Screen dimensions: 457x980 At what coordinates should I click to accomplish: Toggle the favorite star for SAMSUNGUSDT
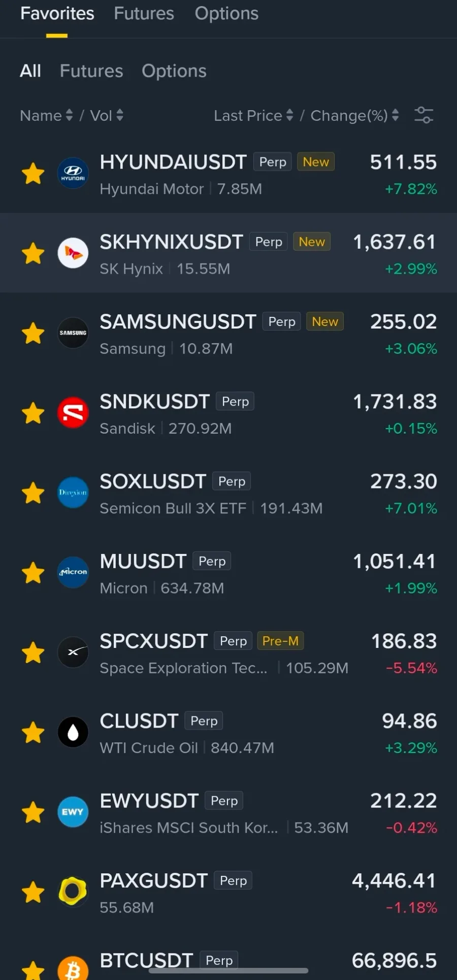pos(33,333)
